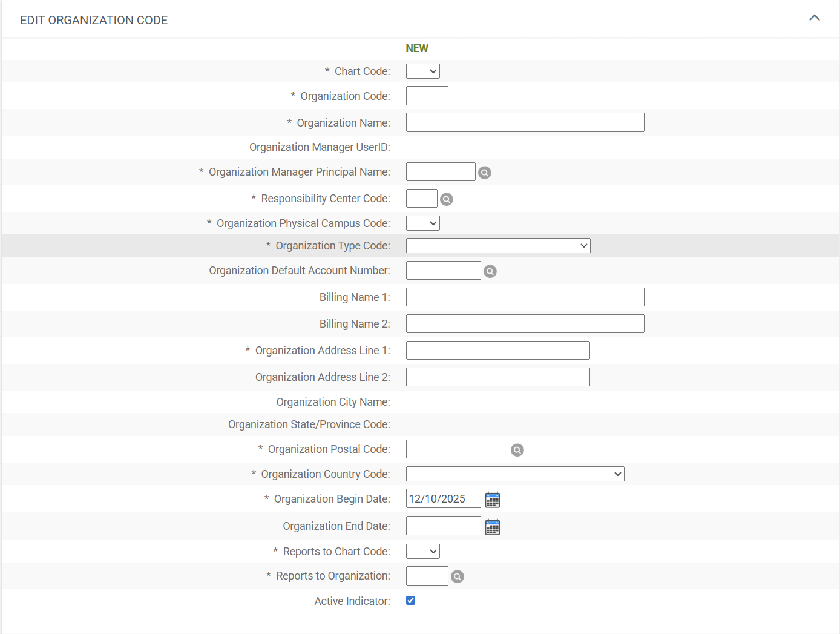Select an Organization Type Code option
This screenshot has height=634, width=840.
click(x=497, y=246)
